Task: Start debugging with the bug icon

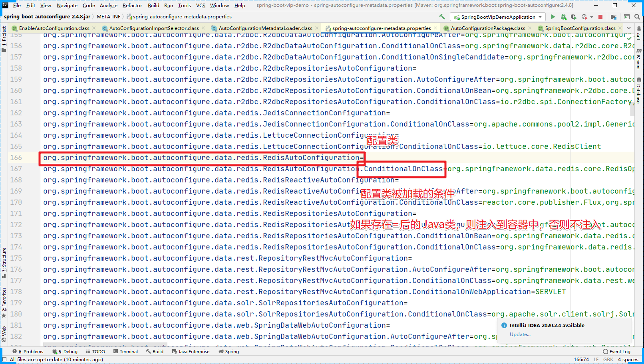Action: pos(563,17)
